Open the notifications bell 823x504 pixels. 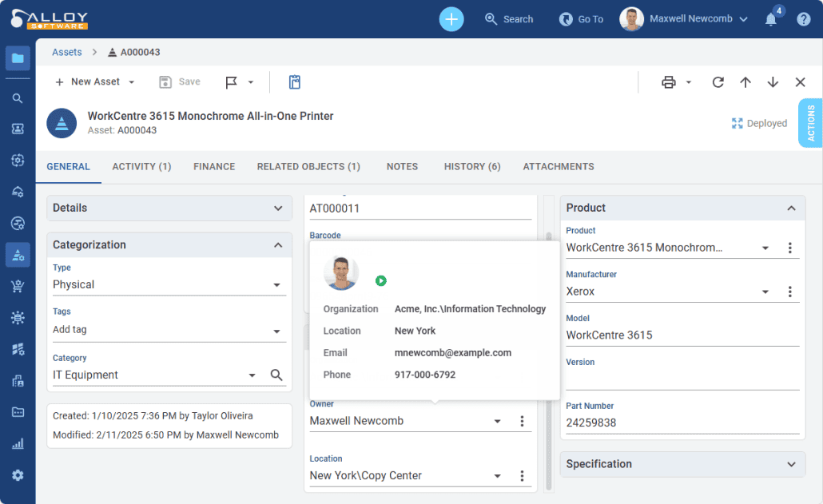click(x=770, y=18)
